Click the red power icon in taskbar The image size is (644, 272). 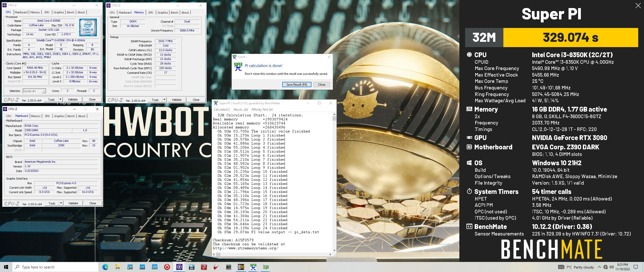pyautogui.click(x=167, y=267)
